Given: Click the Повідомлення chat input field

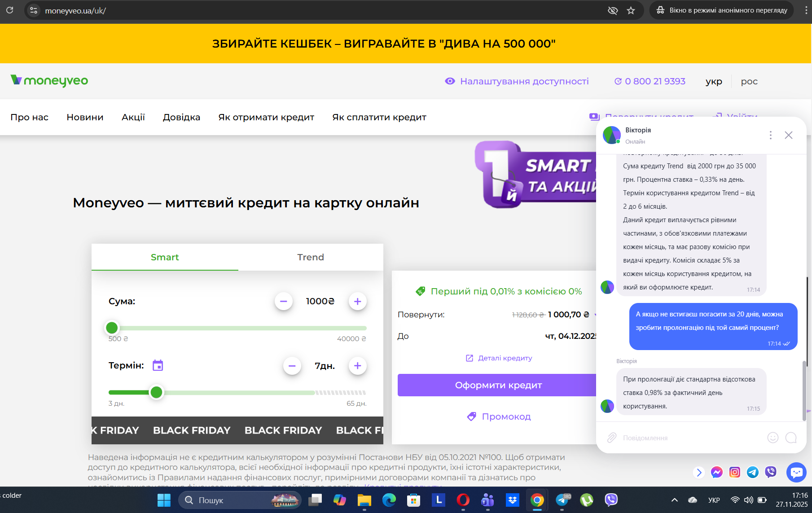Looking at the screenshot, I should (691, 438).
